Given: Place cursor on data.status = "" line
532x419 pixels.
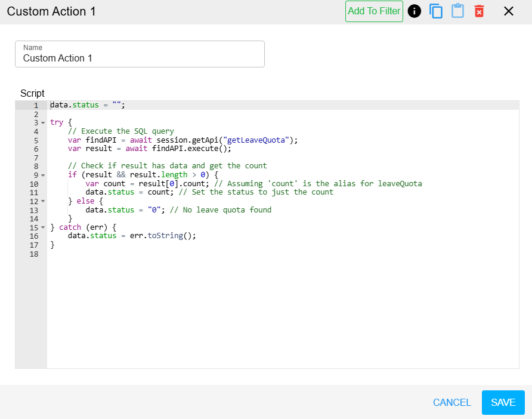Looking at the screenshot, I should tap(88, 105).
